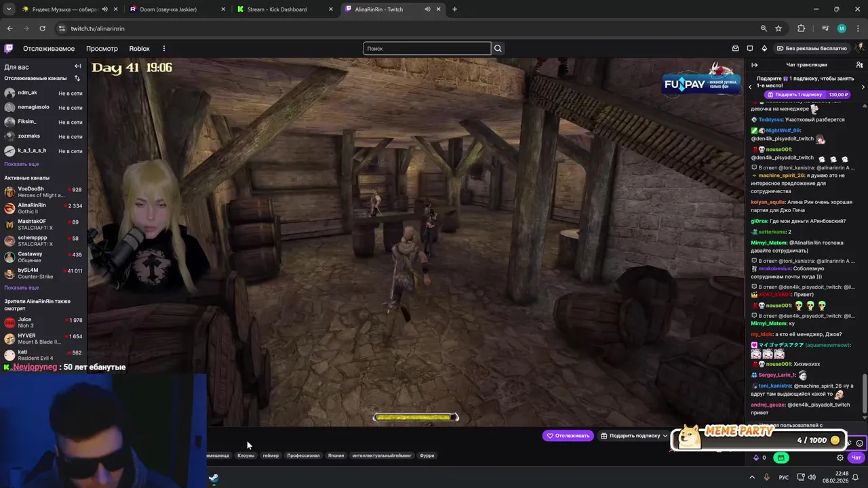Click chat scrollbar thumb
Image resolution: width=868 pixels, height=488 pixels.
[x=865, y=394]
